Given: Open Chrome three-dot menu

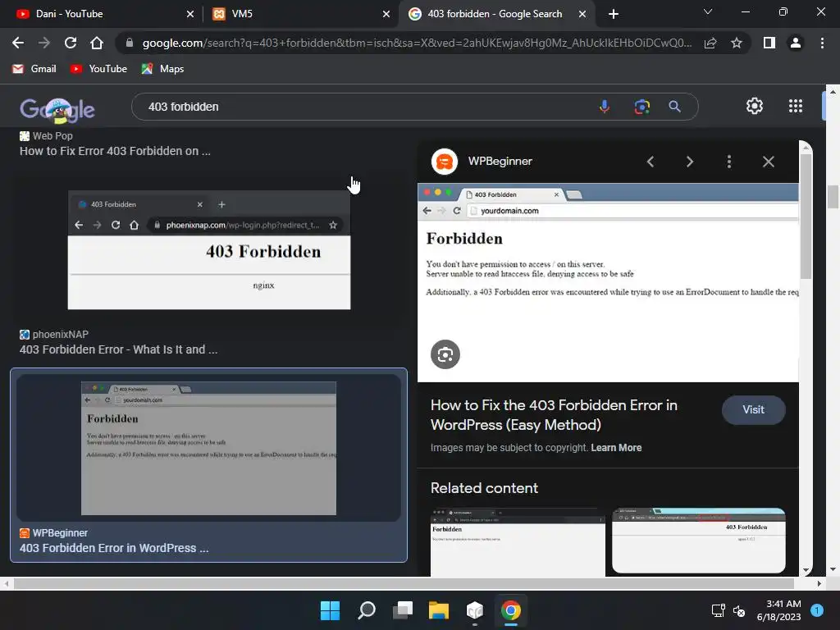Looking at the screenshot, I should (x=822, y=43).
